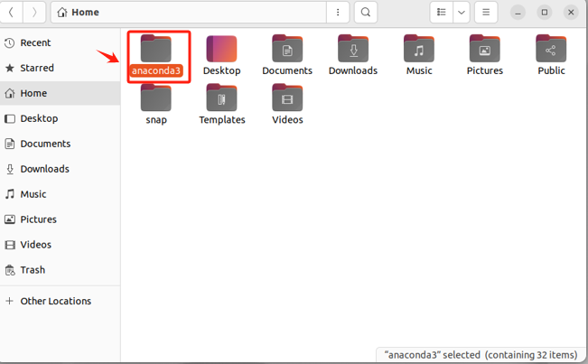Open Videos in the sidebar
This screenshot has width=588, height=364.
click(60, 245)
